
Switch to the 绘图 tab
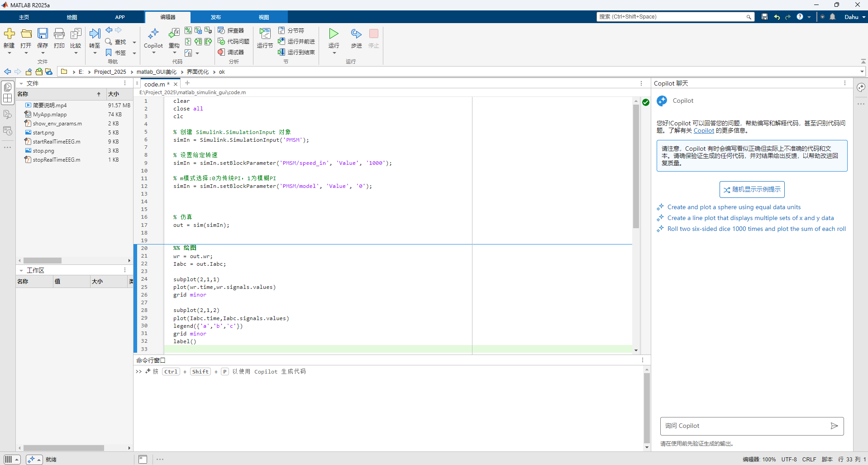pyautogui.click(x=72, y=17)
